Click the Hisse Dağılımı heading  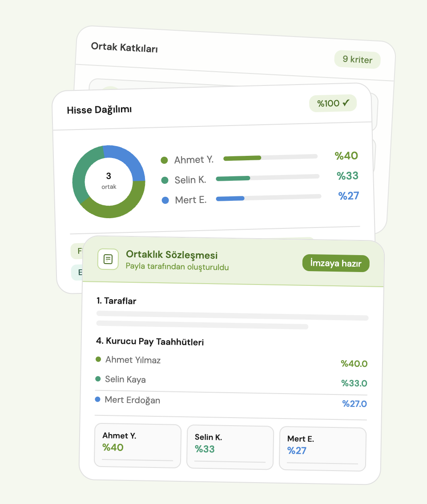(x=99, y=110)
